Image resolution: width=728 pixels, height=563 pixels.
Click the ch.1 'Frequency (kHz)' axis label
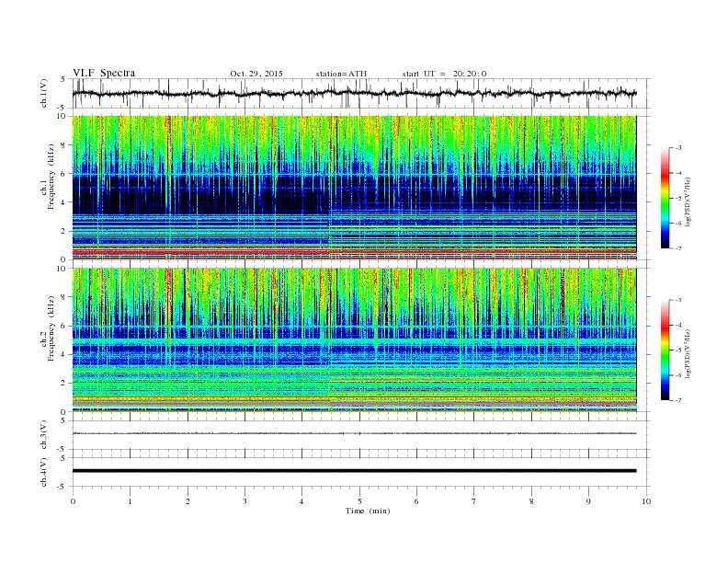click(51, 177)
